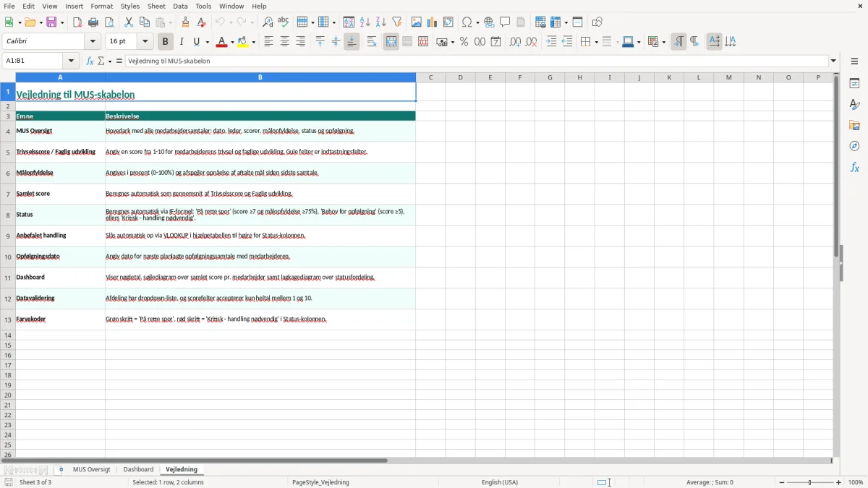
Task: Open sidebar settings hamburger button
Action: (854, 61)
